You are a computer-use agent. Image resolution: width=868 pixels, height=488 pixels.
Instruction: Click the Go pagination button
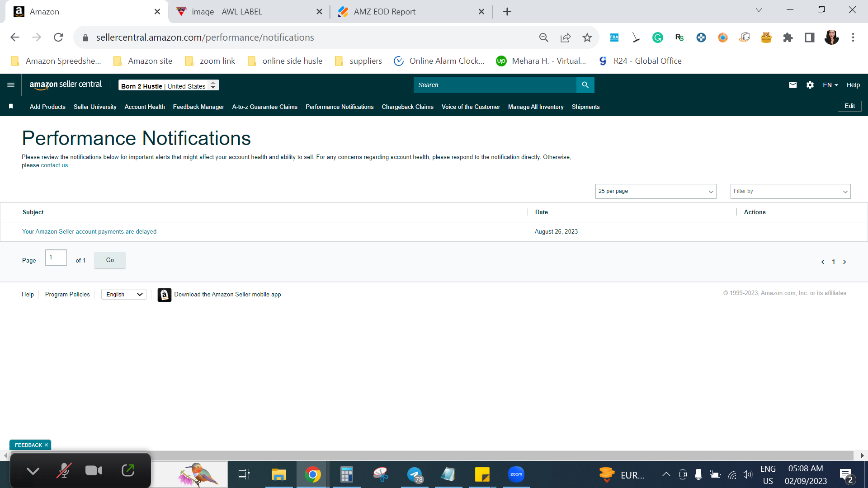point(110,260)
